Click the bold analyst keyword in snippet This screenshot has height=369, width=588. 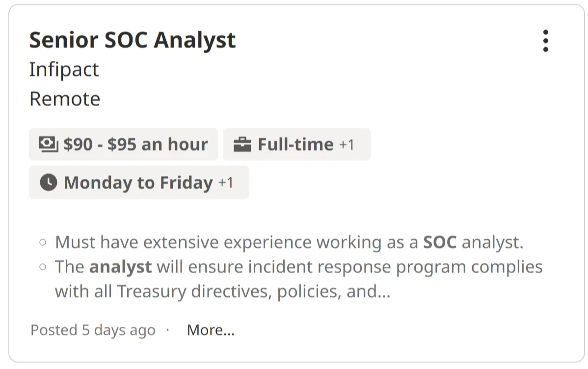(120, 267)
